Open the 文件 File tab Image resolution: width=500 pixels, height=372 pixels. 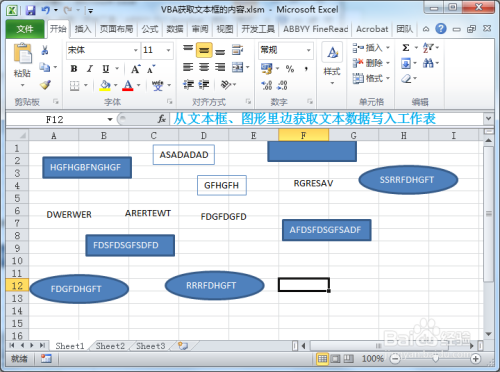click(25, 29)
